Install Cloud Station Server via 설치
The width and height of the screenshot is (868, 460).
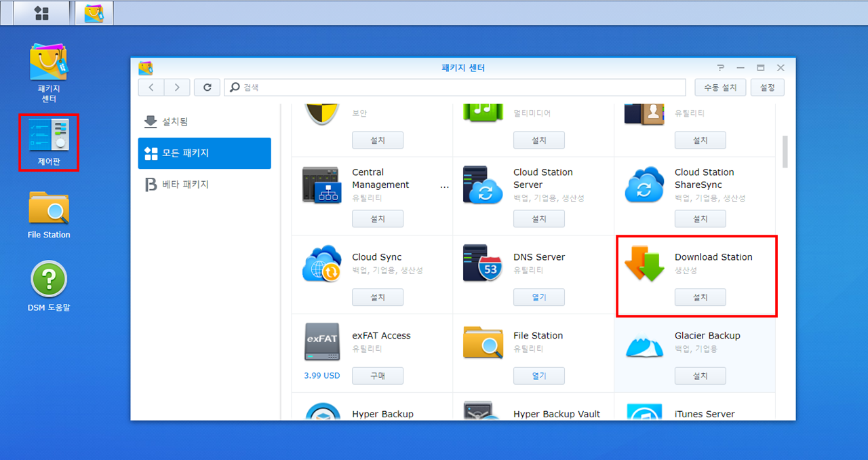pos(539,218)
